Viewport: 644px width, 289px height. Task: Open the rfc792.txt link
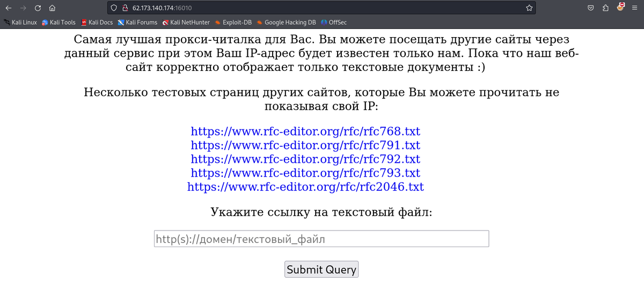pyautogui.click(x=305, y=159)
